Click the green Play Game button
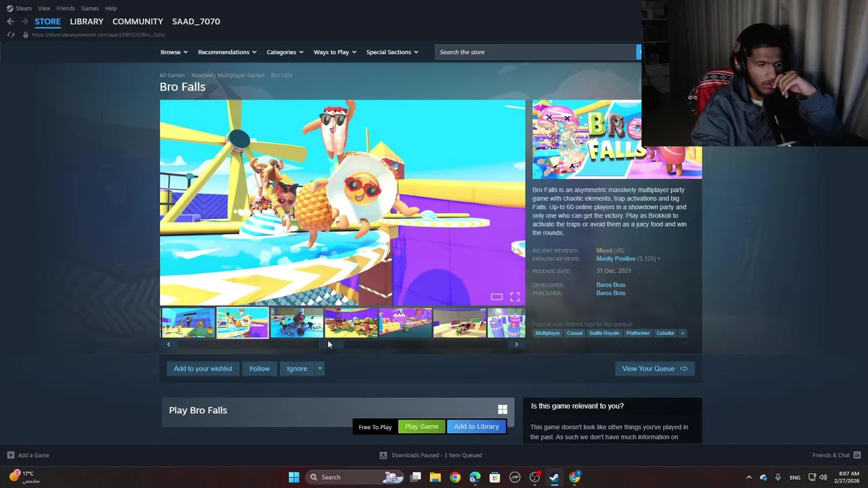This screenshot has height=488, width=868. [x=421, y=426]
